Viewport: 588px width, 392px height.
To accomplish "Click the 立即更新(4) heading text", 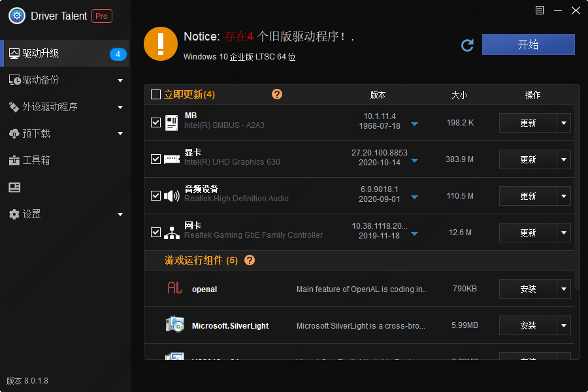I will click(189, 95).
